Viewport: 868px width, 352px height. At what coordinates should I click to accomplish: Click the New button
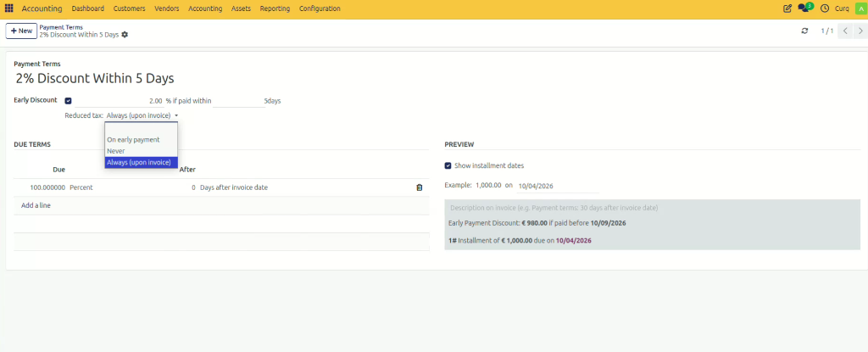point(21,31)
